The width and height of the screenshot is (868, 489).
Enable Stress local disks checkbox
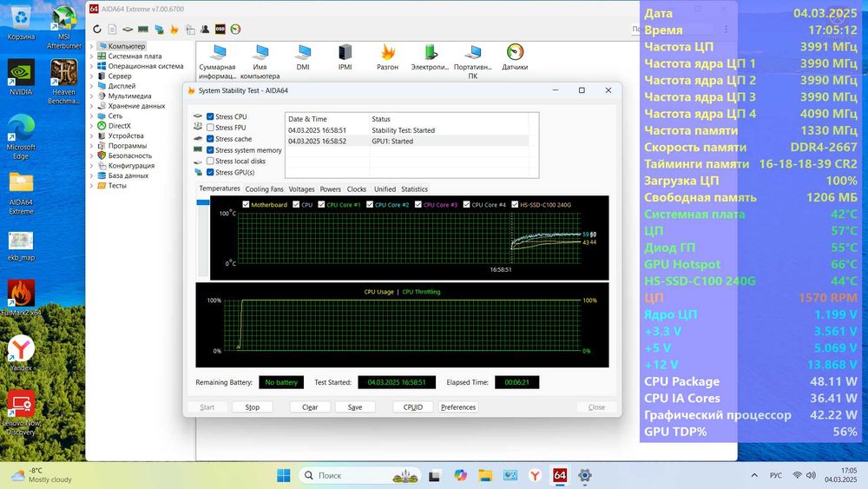210,162
